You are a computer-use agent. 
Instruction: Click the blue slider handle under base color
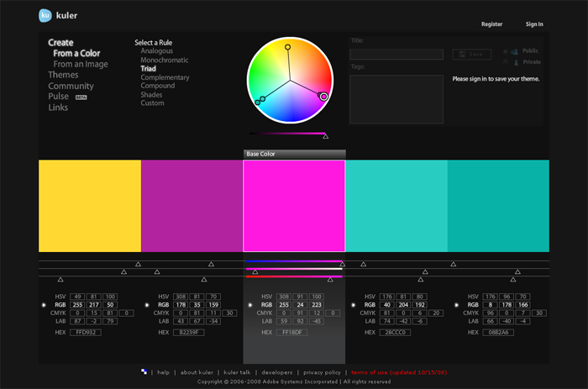pos(330,280)
